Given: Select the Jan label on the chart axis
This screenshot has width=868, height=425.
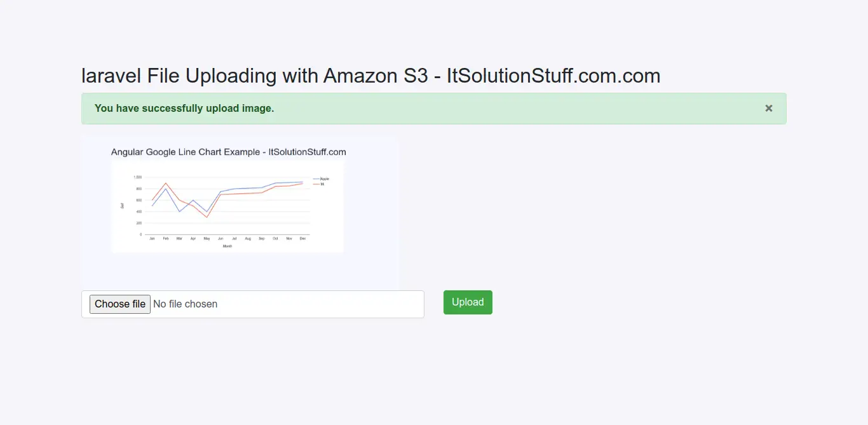Looking at the screenshot, I should coord(152,239).
